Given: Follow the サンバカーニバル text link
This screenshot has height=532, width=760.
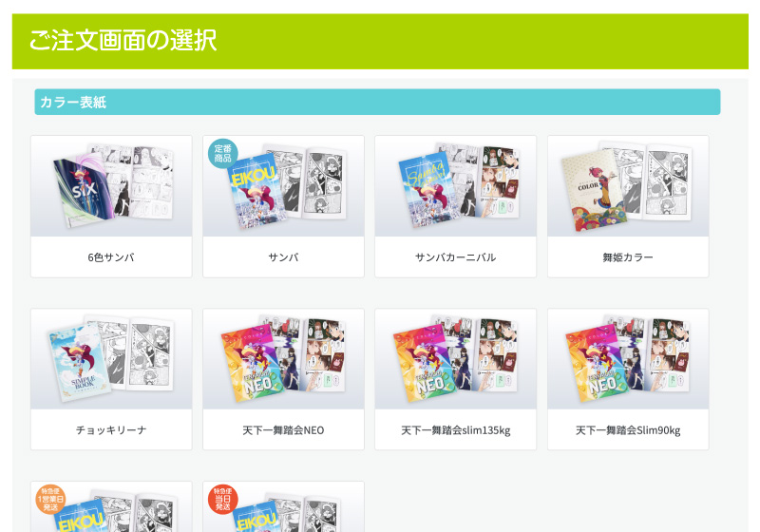Looking at the screenshot, I should (x=456, y=257).
